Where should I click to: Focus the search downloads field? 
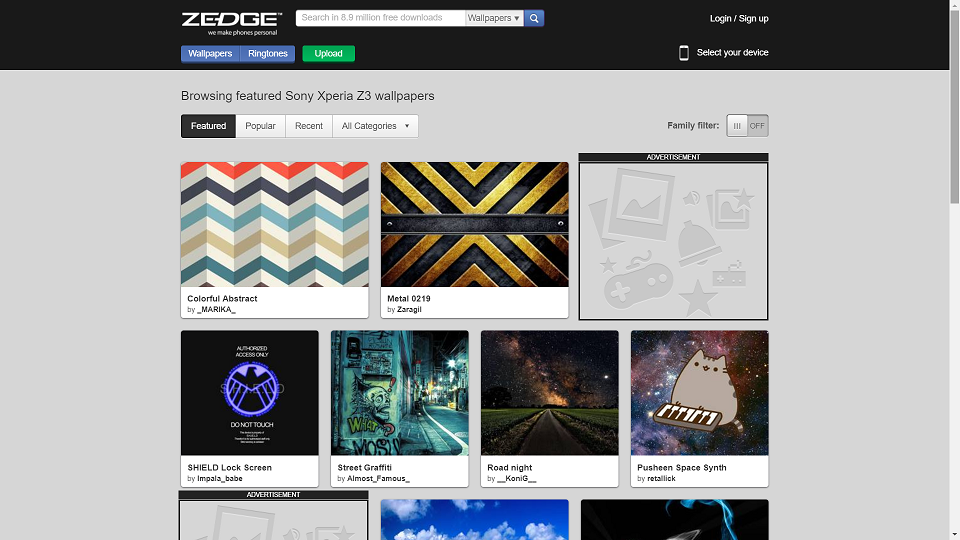click(380, 18)
